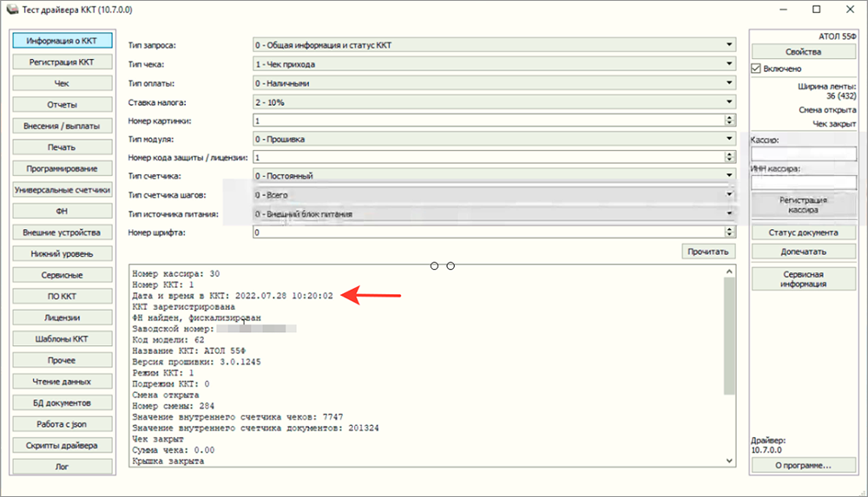Open Скрипты драйвера section
The height and width of the screenshot is (497, 868).
(x=62, y=446)
